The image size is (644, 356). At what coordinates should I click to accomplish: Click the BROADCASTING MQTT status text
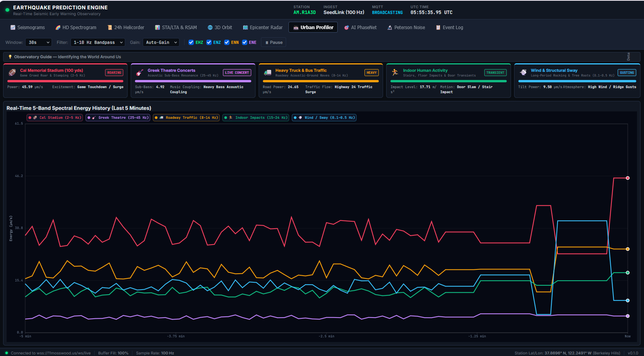click(x=387, y=12)
